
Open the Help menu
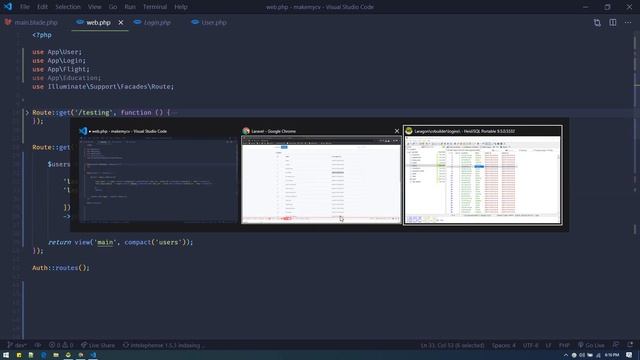pos(180,7)
